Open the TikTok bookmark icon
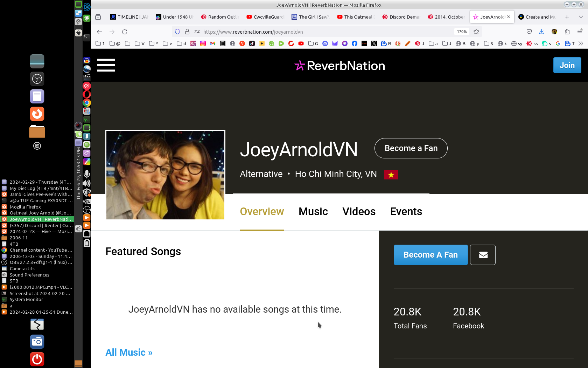 [x=252, y=43]
